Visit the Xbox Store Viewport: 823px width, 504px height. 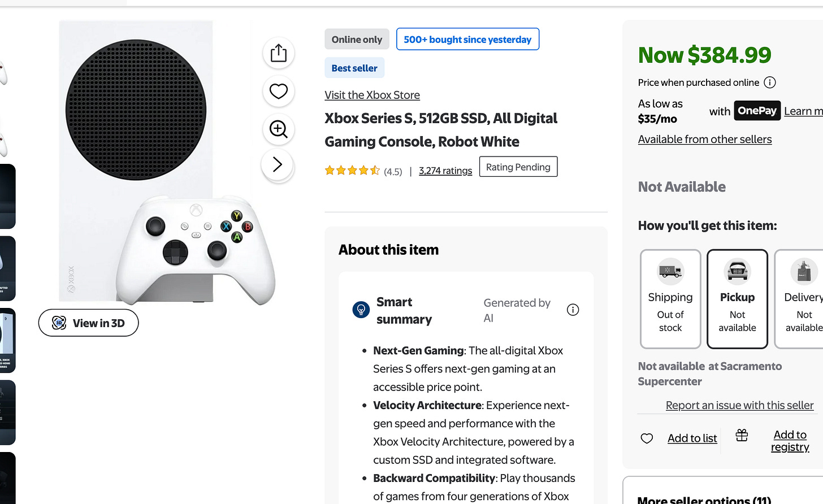(372, 94)
